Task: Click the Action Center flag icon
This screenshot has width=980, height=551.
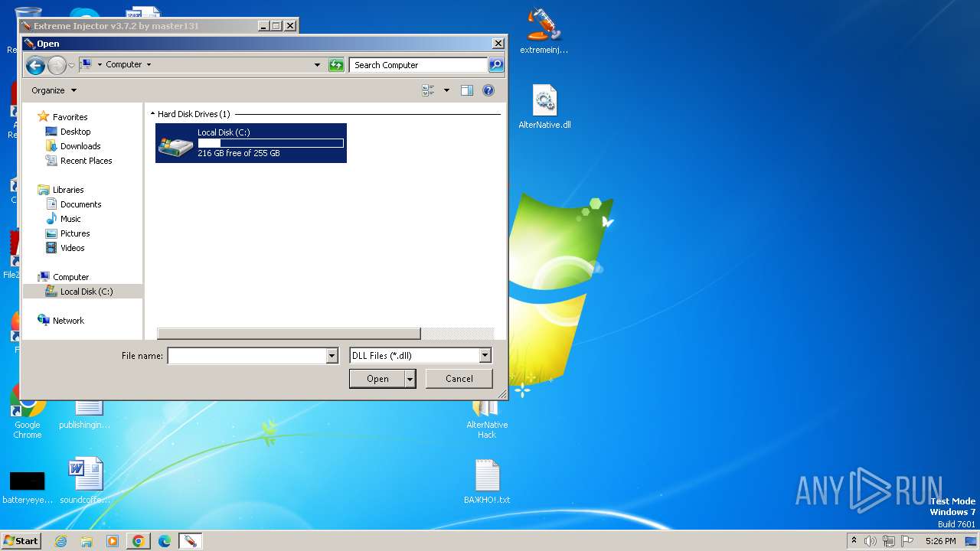Action: (x=906, y=541)
